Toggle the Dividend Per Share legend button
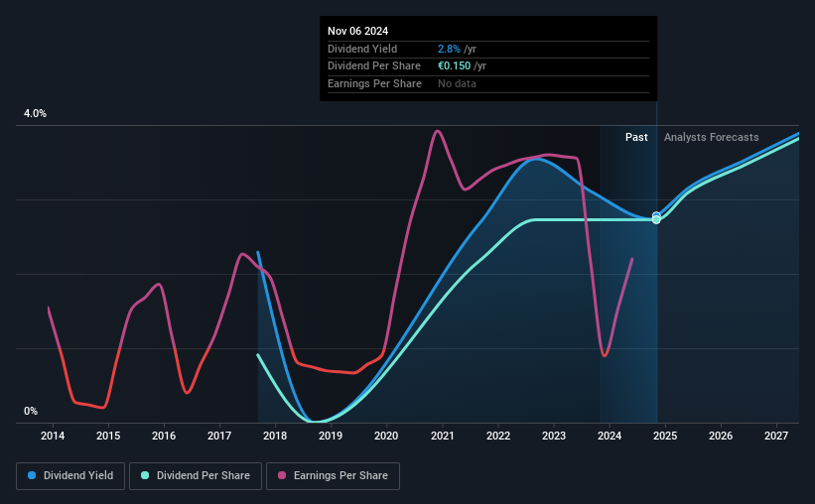Screen dimensions: 815x504 pos(196,476)
